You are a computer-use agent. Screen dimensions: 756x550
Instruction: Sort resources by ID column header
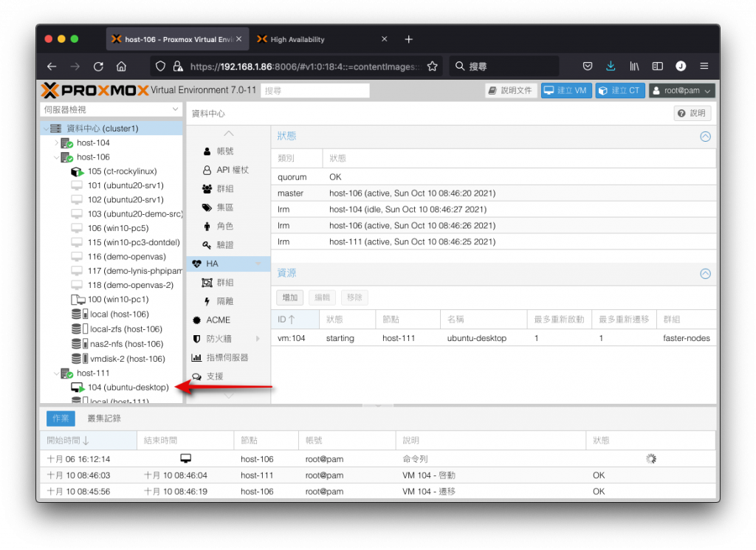(295, 319)
